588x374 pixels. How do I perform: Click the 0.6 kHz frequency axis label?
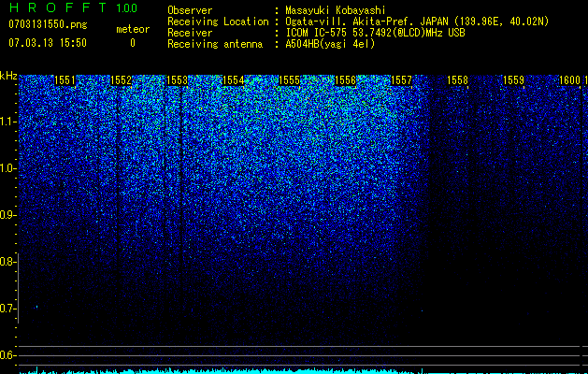point(7,355)
